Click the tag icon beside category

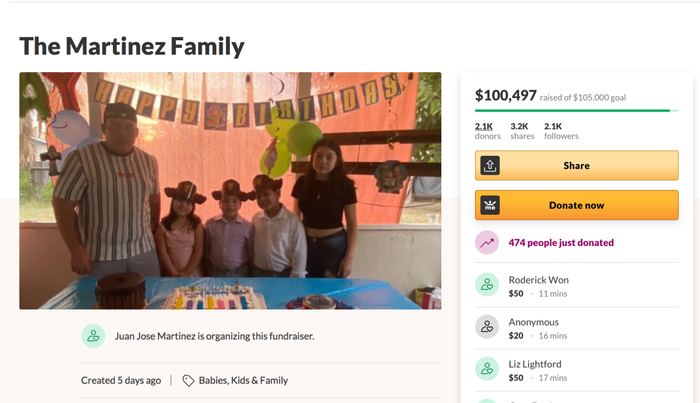(x=188, y=380)
